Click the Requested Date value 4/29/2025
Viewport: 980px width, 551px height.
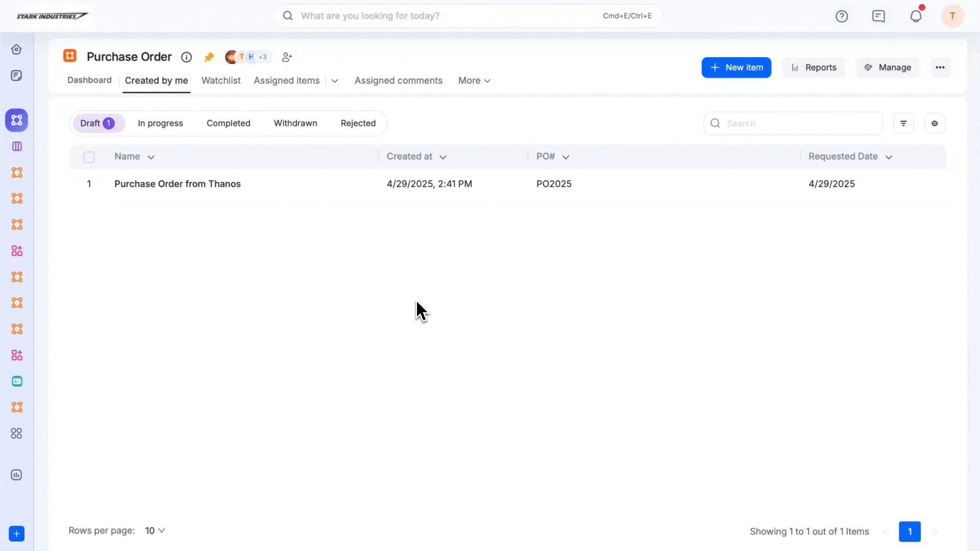(x=831, y=184)
